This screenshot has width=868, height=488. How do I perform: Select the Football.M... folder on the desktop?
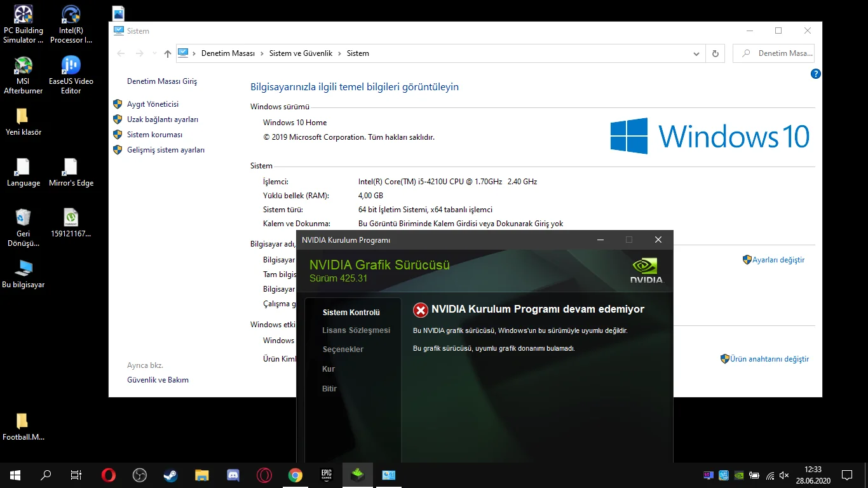tap(24, 427)
